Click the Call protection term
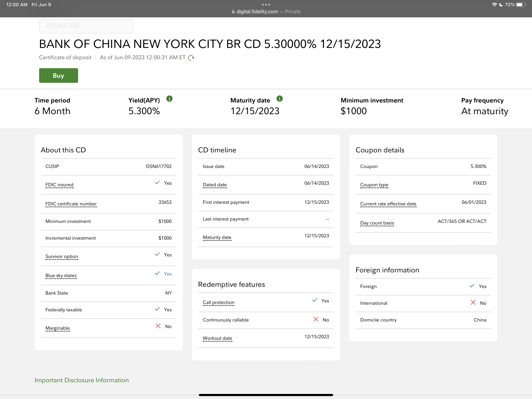Viewport: 532px width, 399px height. 218,303
